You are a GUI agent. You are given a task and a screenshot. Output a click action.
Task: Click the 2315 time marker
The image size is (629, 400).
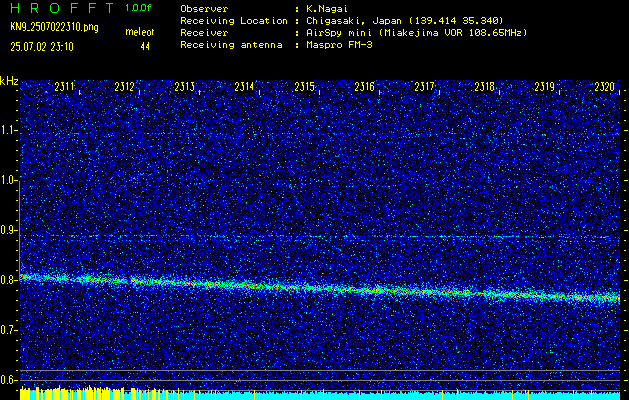pyautogui.click(x=304, y=87)
